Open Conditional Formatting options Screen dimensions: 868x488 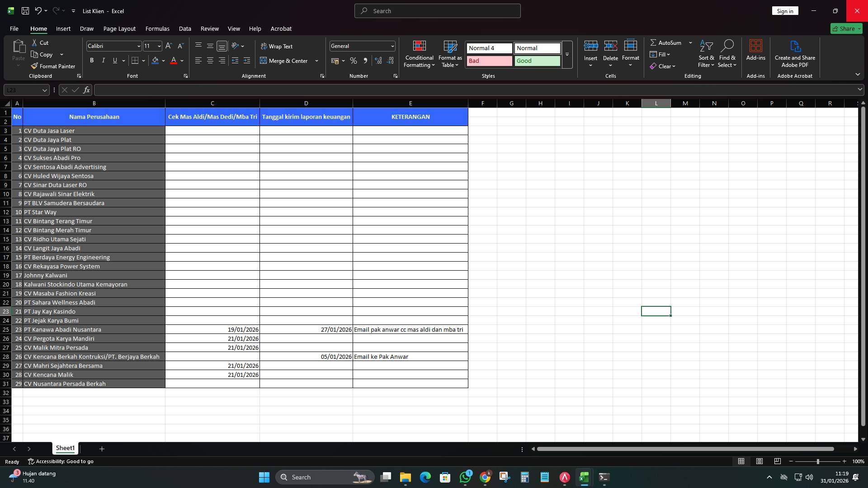[419, 53]
